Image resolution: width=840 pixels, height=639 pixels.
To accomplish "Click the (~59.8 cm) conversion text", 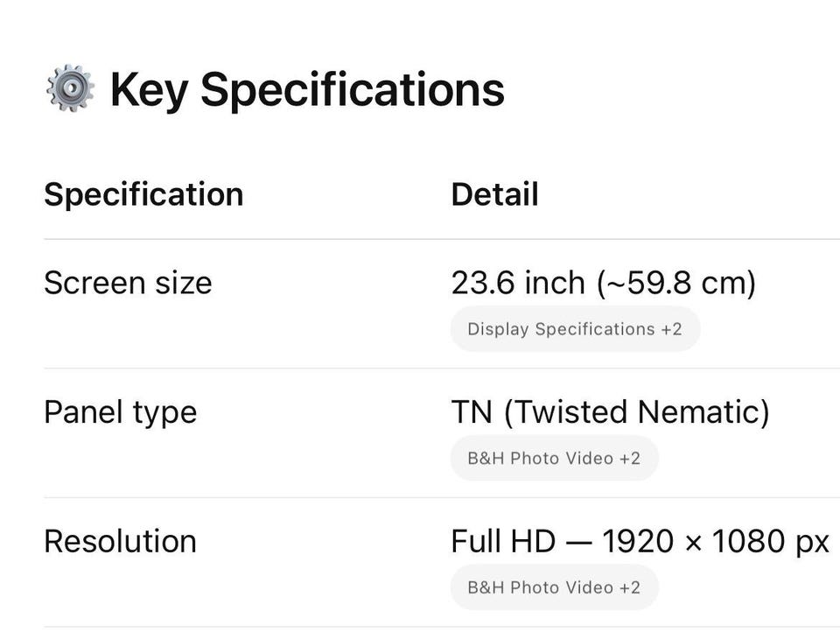I will (x=676, y=283).
